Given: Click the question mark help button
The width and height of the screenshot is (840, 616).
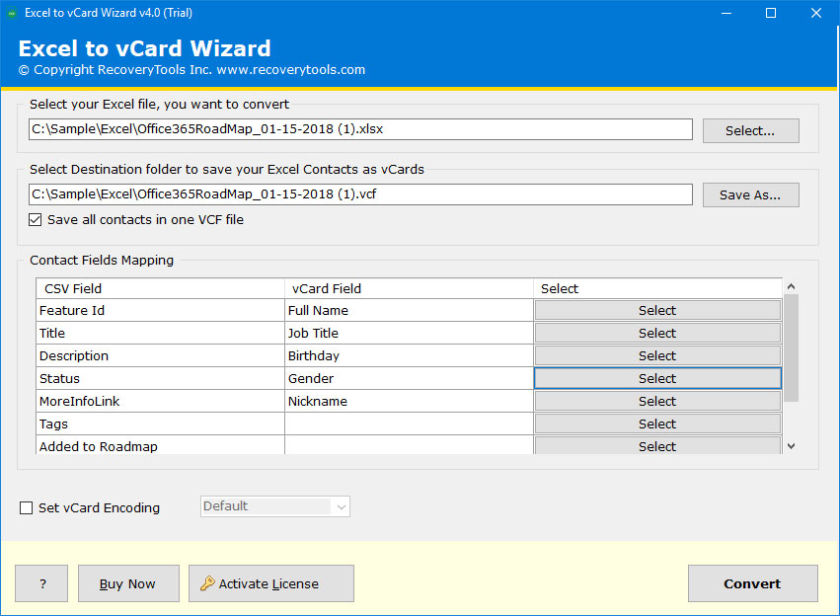Looking at the screenshot, I should [x=40, y=583].
